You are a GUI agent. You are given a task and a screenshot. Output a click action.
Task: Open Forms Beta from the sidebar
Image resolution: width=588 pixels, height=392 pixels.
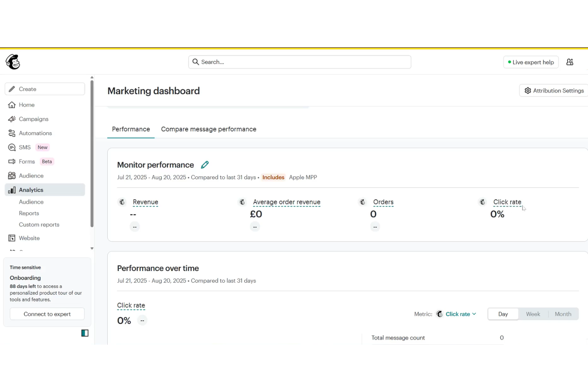(x=12, y=161)
